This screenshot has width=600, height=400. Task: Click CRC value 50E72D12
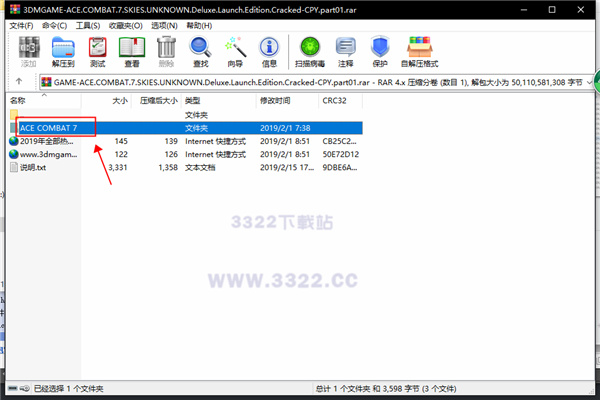(341, 154)
